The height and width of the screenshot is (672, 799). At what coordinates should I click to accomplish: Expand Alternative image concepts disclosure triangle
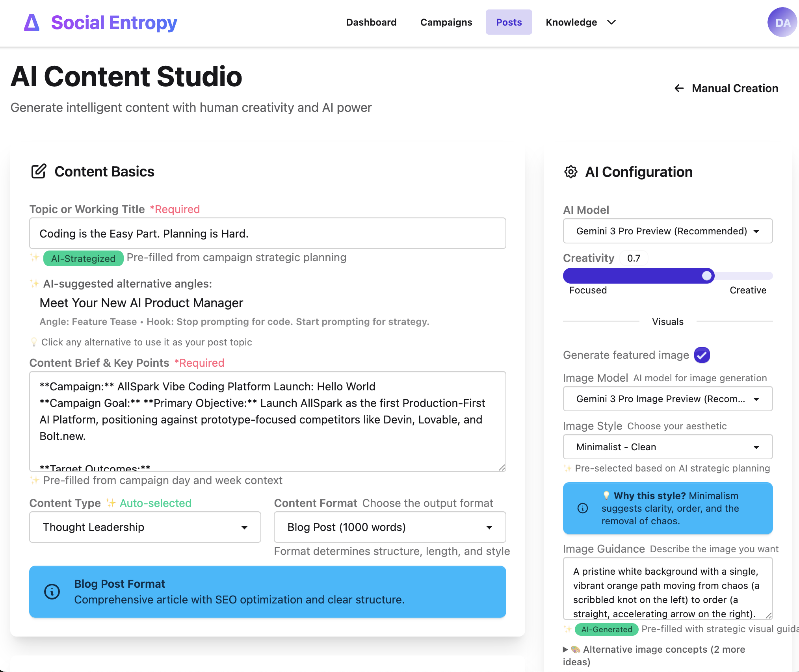[565, 649]
